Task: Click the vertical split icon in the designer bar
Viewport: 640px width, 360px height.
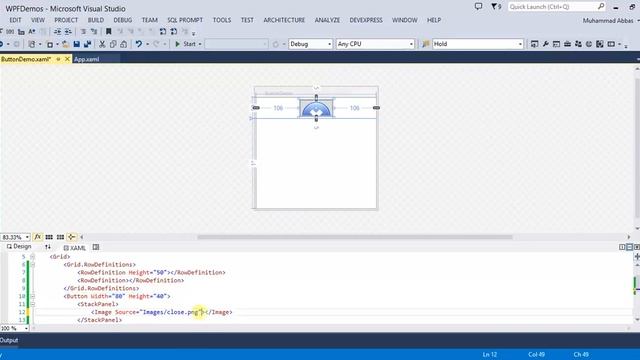Action: [622, 247]
